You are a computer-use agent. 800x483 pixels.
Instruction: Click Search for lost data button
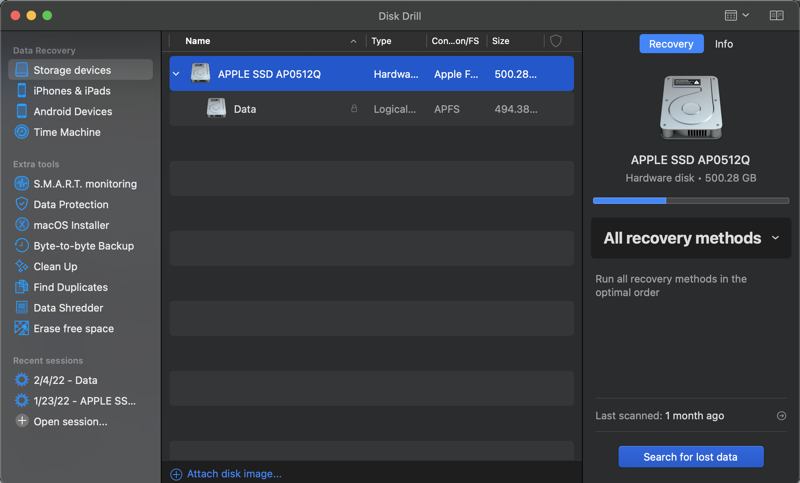[691, 457]
